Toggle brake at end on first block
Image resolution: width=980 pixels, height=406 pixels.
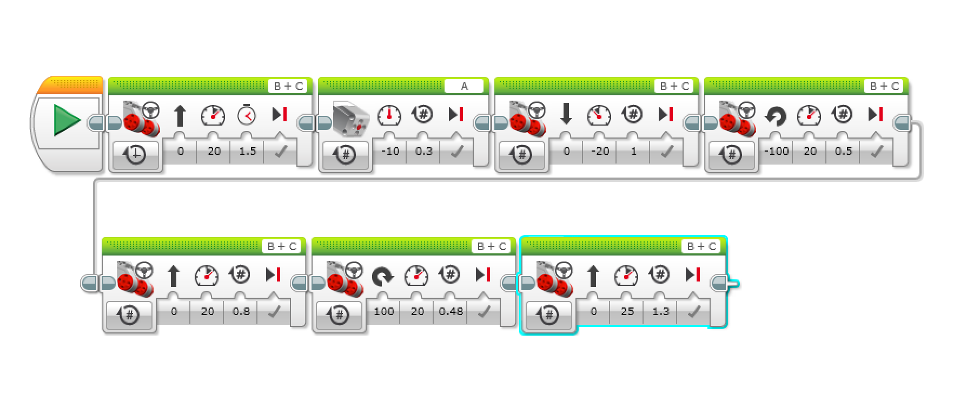pyautogui.click(x=280, y=152)
